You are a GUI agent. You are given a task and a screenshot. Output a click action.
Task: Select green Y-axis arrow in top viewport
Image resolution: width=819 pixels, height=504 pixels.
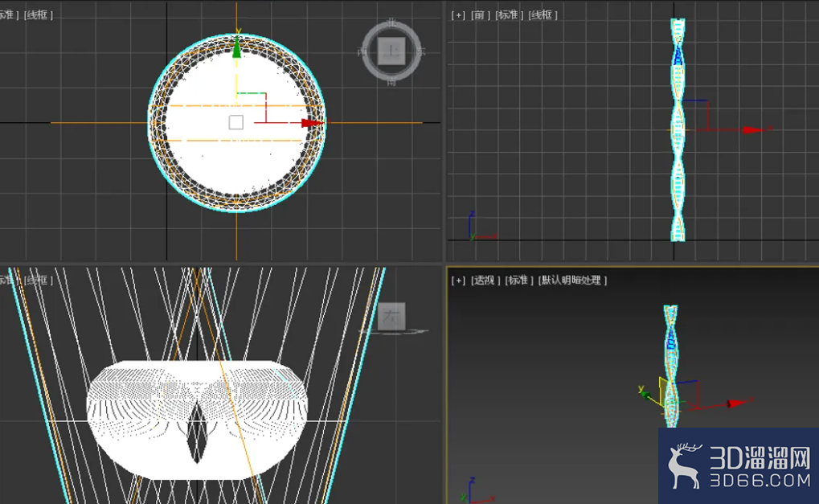point(236,47)
